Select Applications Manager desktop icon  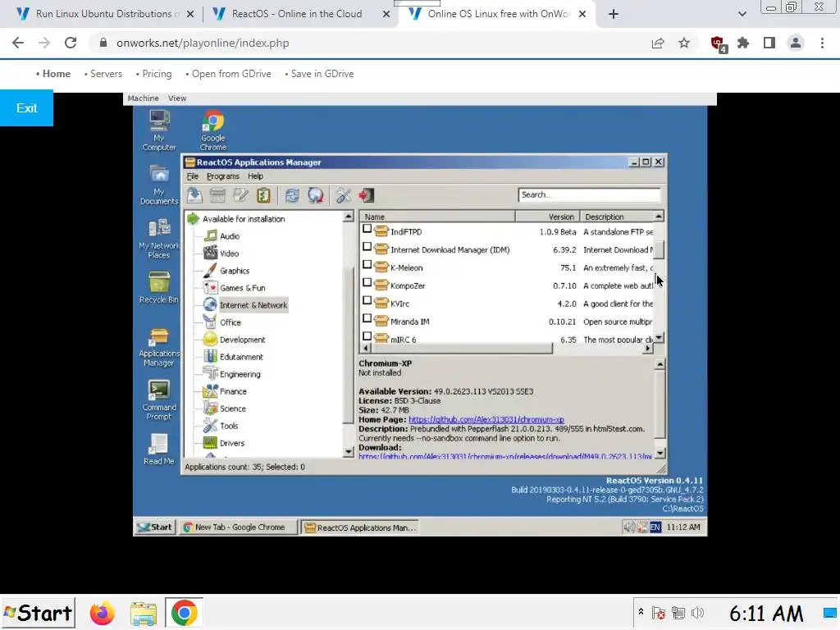(159, 347)
